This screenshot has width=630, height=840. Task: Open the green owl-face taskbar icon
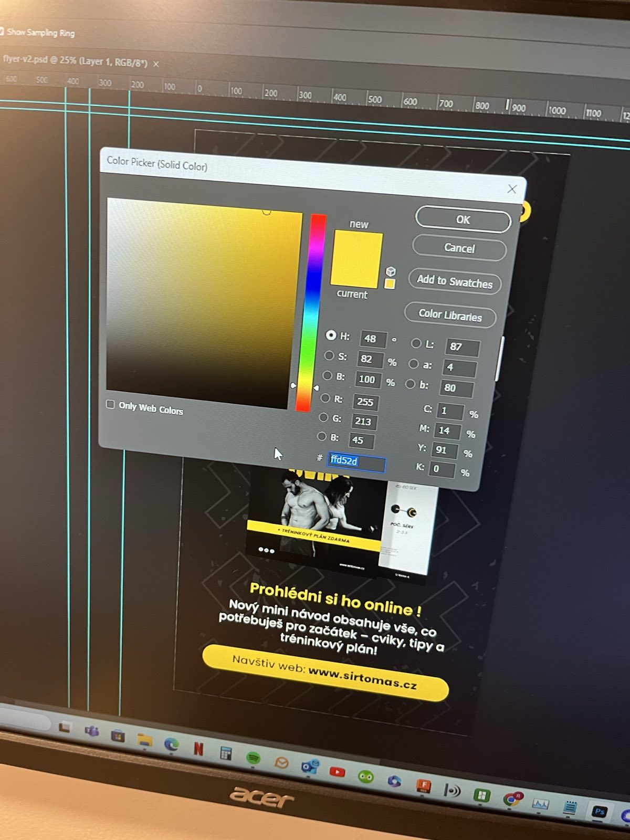click(365, 776)
